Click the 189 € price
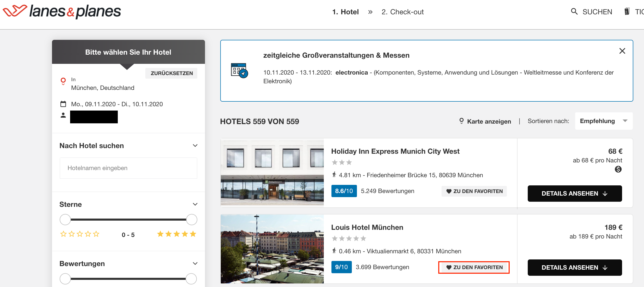 pyautogui.click(x=613, y=227)
